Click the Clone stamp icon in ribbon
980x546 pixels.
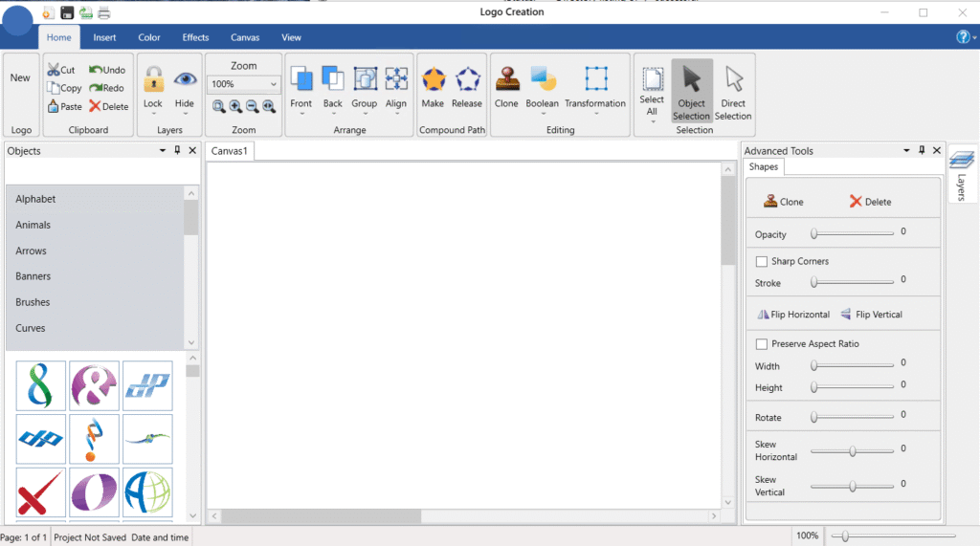click(x=506, y=80)
